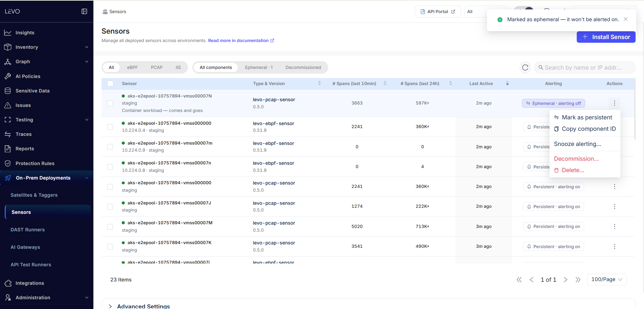Go to first page of results
644x309 pixels.
pyautogui.click(x=519, y=280)
